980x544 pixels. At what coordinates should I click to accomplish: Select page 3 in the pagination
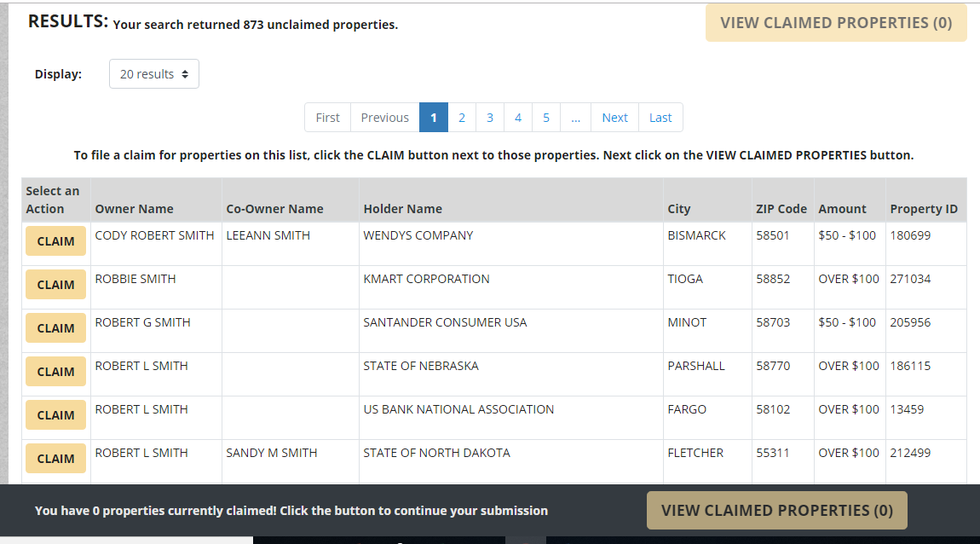point(489,117)
